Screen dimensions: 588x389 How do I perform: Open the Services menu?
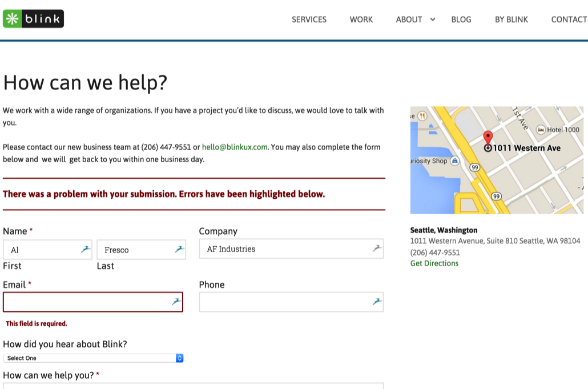pos(309,19)
